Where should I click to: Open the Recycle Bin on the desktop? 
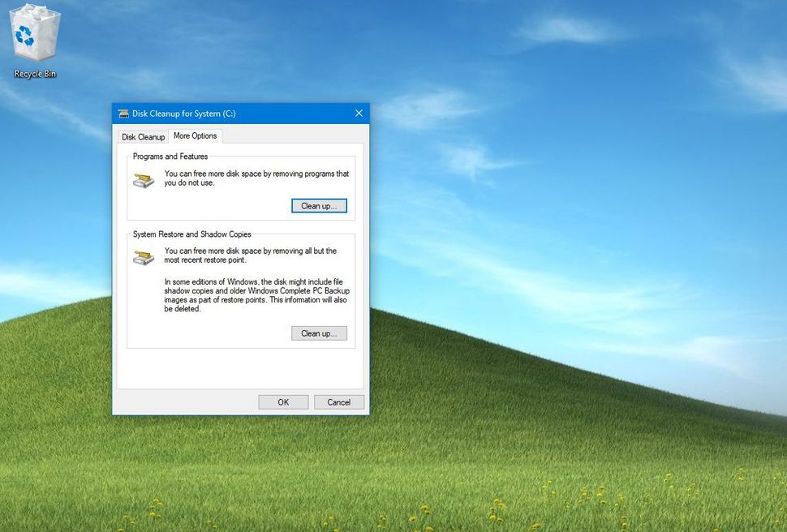35,36
